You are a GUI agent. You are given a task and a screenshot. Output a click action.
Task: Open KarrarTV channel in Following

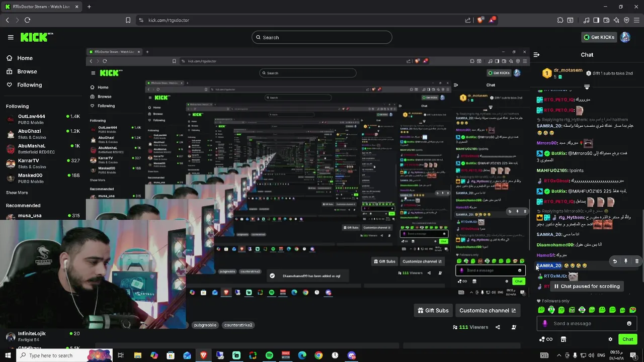43,163
